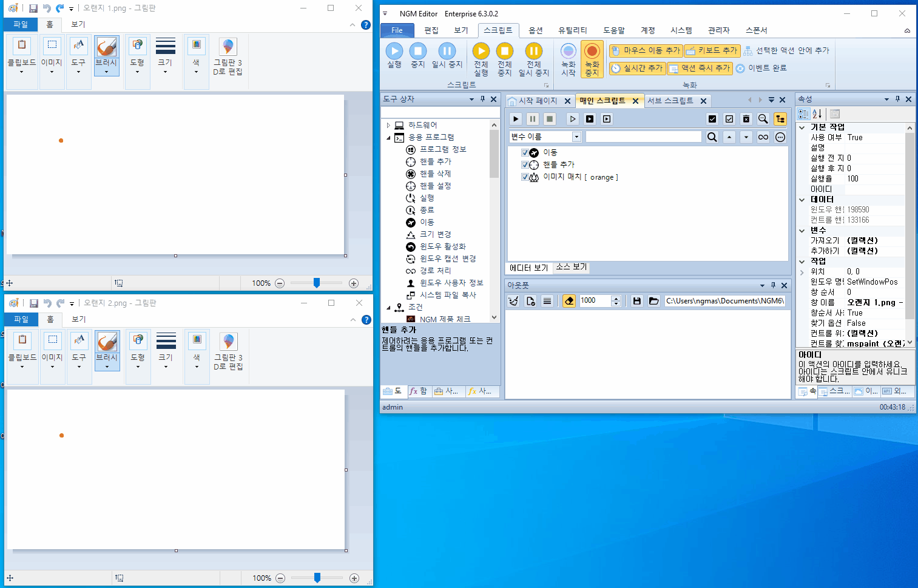Click the 중지 (stop) ribbon button

click(418, 56)
